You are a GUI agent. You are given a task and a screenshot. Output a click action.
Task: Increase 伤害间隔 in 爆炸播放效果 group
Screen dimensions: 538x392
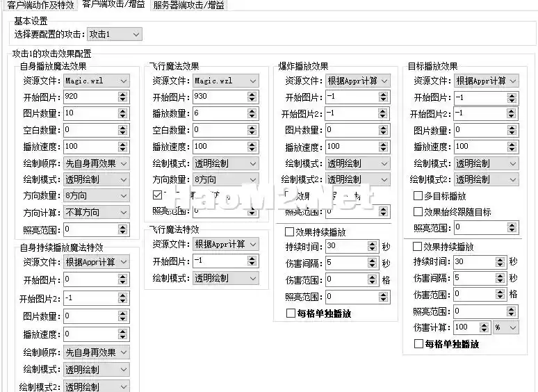(x=373, y=260)
